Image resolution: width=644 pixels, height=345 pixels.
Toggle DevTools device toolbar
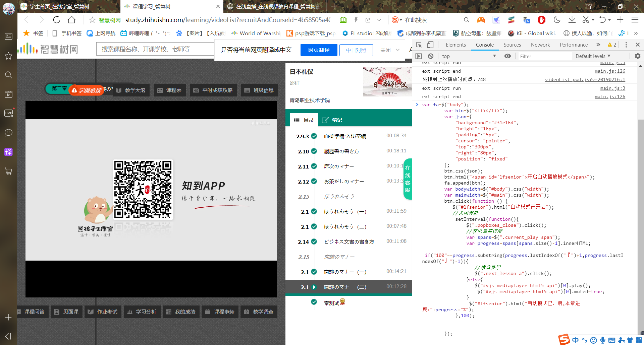click(430, 45)
